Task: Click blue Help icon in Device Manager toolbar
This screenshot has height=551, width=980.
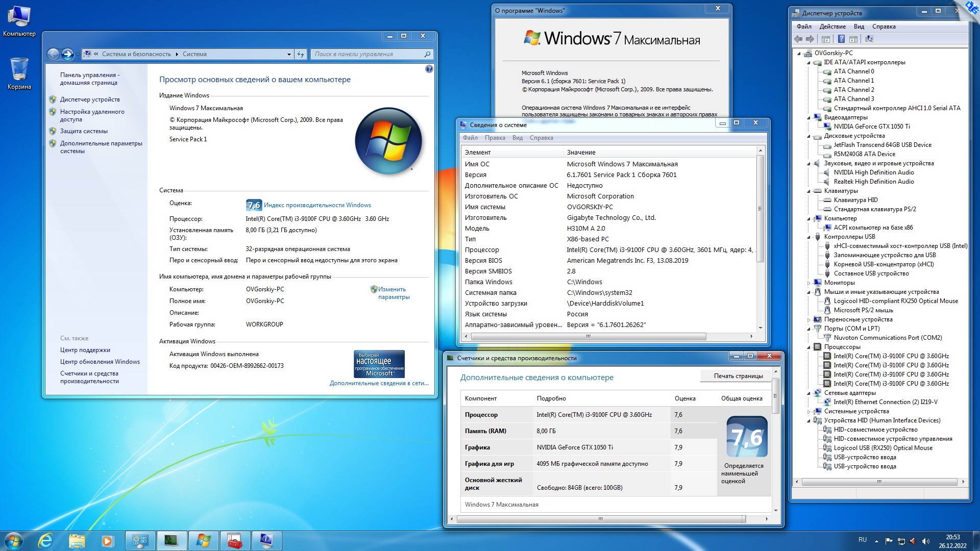Action: [841, 39]
